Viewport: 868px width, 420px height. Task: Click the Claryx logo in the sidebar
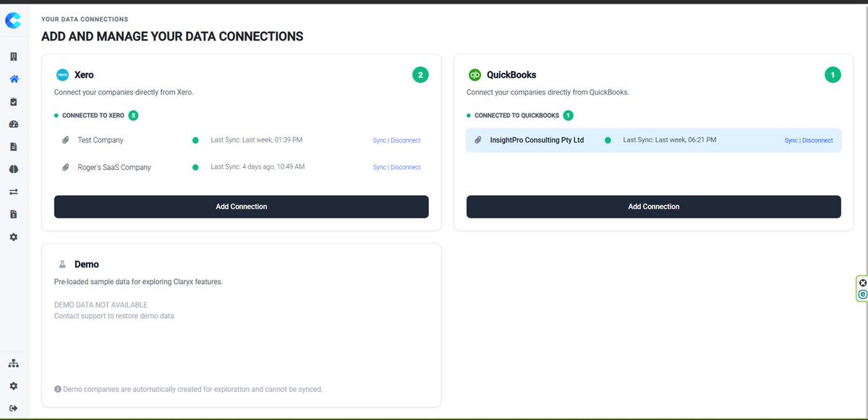tap(13, 22)
